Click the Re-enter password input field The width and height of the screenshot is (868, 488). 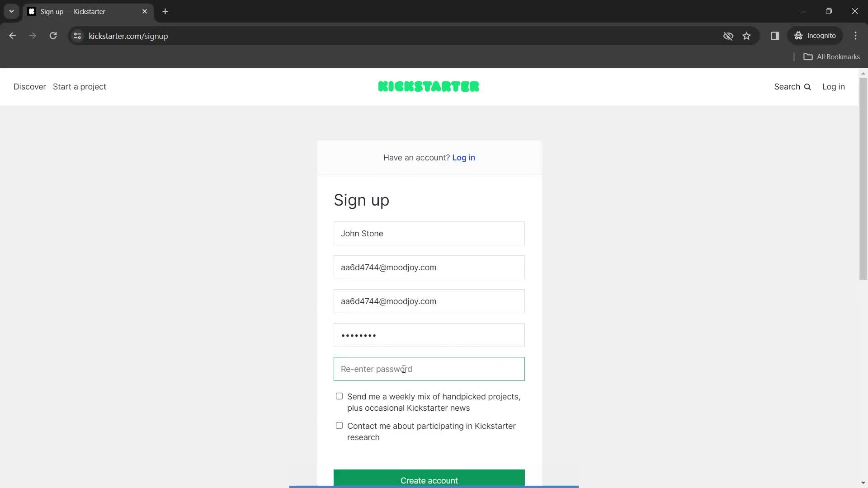pos(429,369)
